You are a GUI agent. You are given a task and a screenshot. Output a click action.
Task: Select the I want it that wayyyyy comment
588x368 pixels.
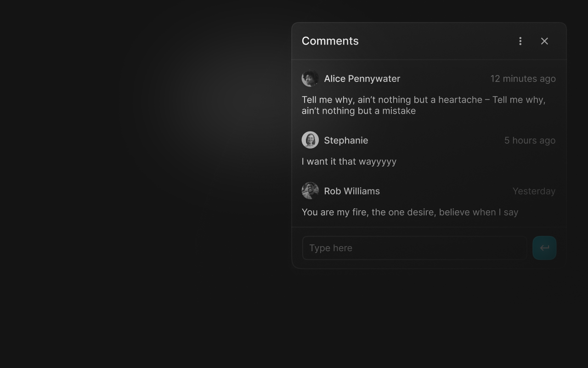349,161
